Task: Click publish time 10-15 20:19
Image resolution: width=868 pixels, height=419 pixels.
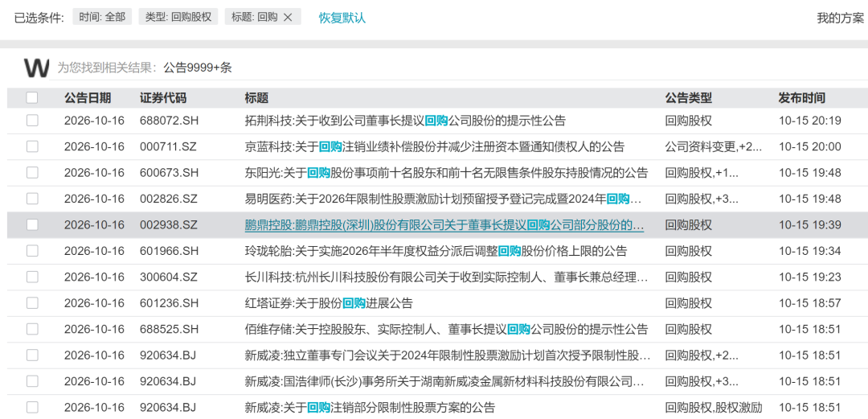Action: (810, 121)
